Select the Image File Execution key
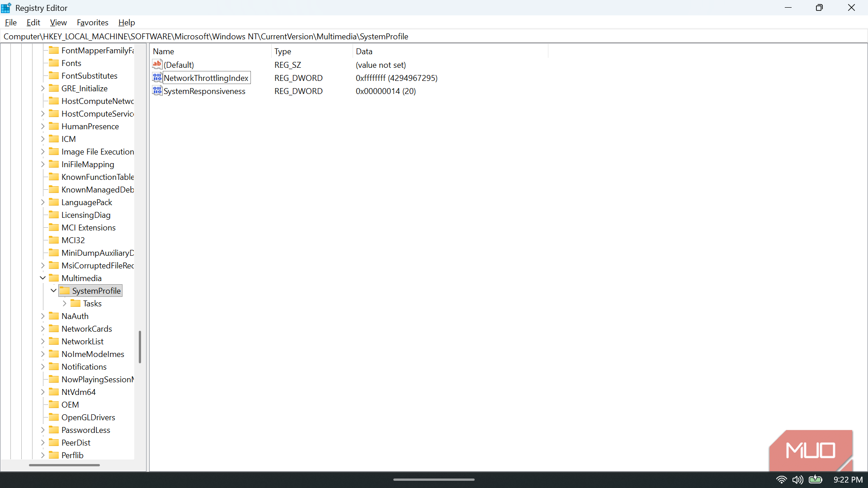Screen dimensions: 868x488 tap(98, 152)
